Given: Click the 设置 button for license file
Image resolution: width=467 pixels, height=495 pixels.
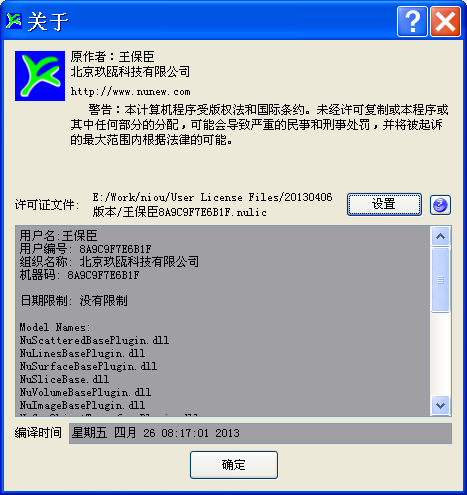Looking at the screenshot, I should coord(384,204).
